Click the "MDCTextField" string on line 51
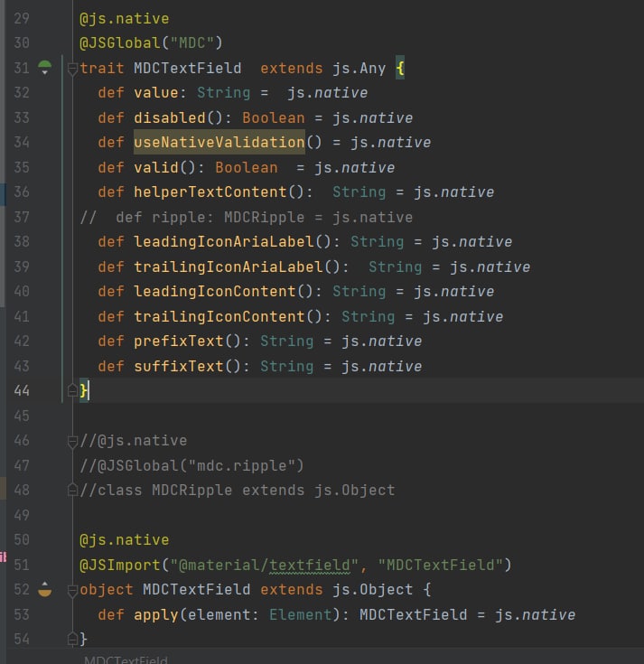 [x=441, y=565]
